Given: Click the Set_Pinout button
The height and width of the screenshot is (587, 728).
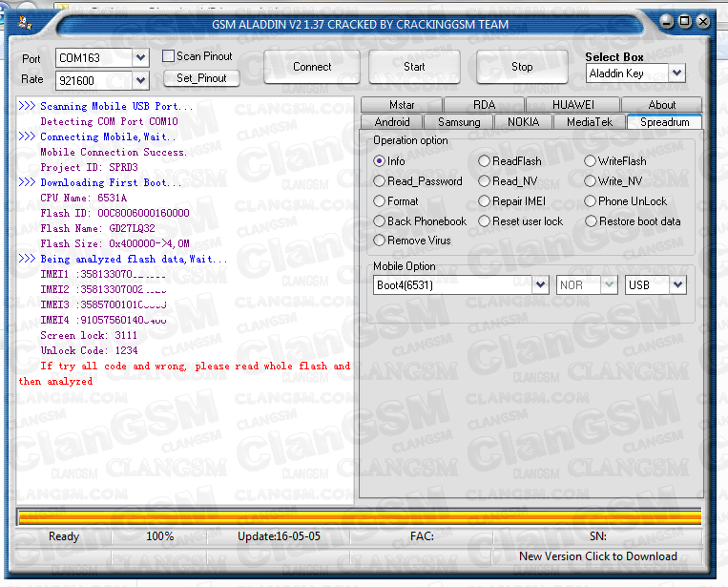Looking at the screenshot, I should [201, 78].
